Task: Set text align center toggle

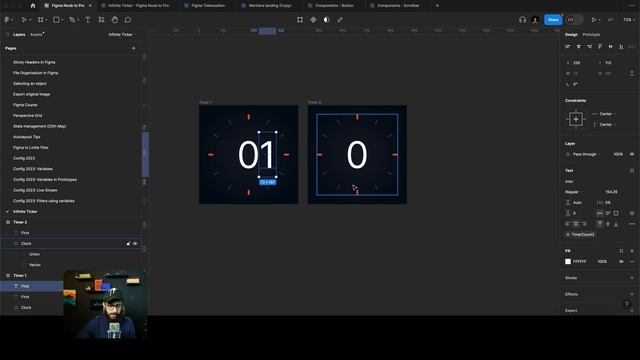Action: tap(576, 224)
